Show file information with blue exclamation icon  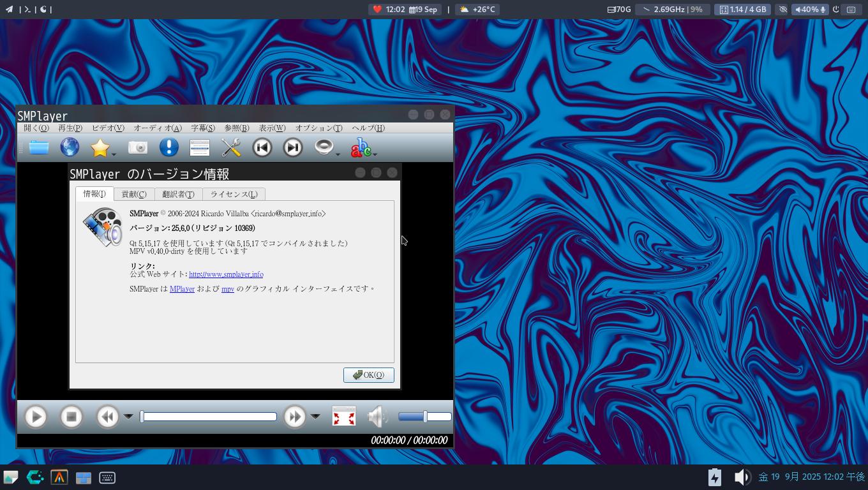pos(168,147)
